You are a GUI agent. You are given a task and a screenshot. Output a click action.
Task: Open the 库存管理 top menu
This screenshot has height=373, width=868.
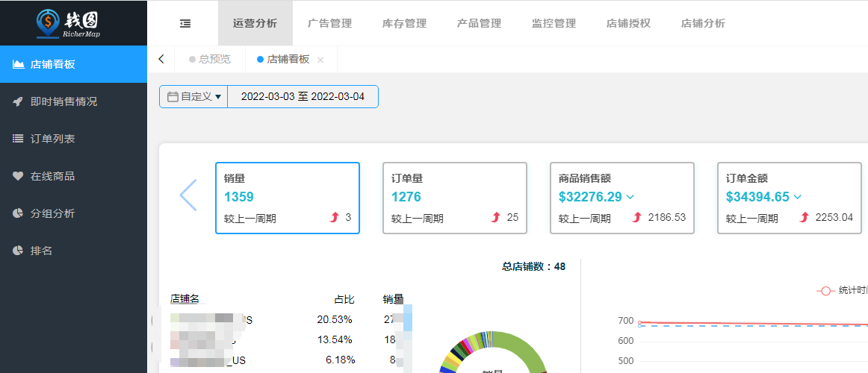(405, 23)
